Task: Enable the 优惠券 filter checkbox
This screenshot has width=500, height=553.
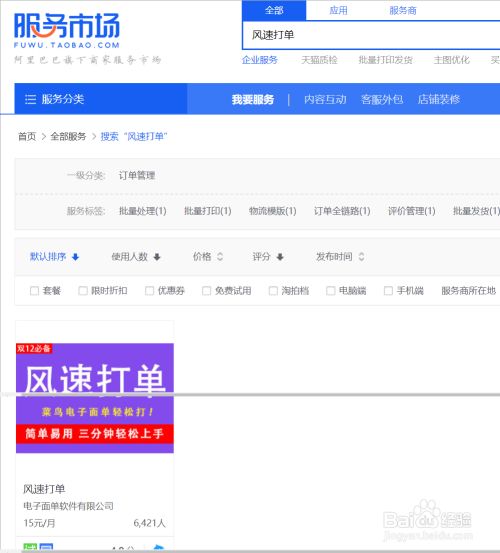Action: pos(150,291)
